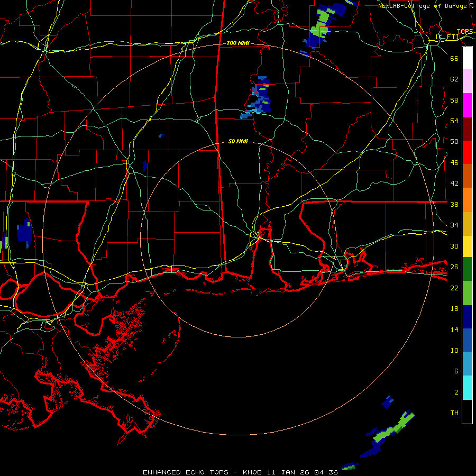Click the '100 NMI' range ring label
The width and height of the screenshot is (476, 476).
pyautogui.click(x=238, y=43)
